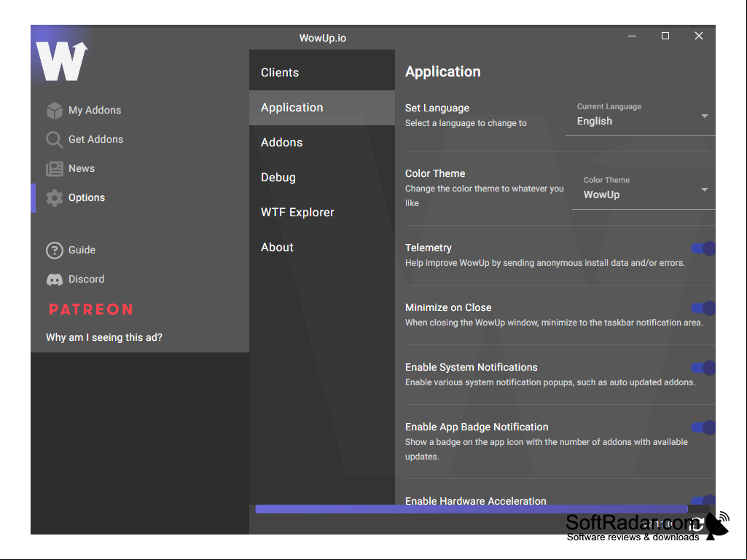Image resolution: width=747 pixels, height=560 pixels.
Task: Click 'Enable System Notifications' title
Action: (x=472, y=367)
